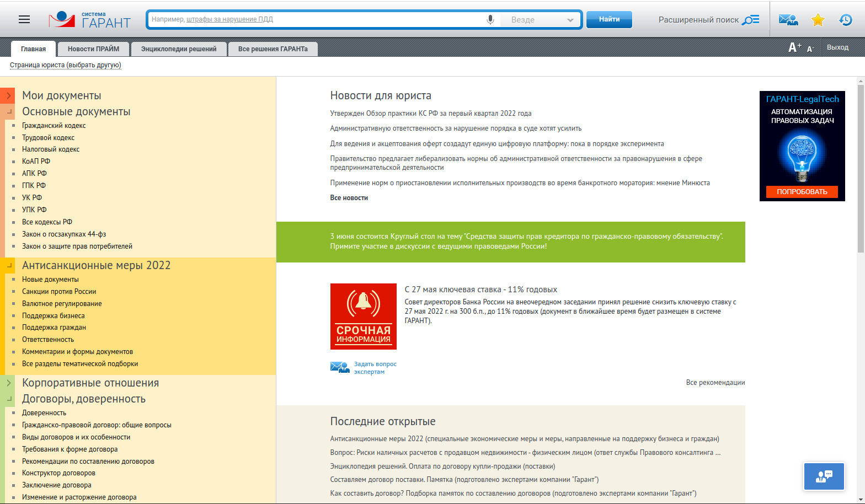Open Доверенность link under contracts section
The height and width of the screenshot is (504, 865).
tap(44, 413)
